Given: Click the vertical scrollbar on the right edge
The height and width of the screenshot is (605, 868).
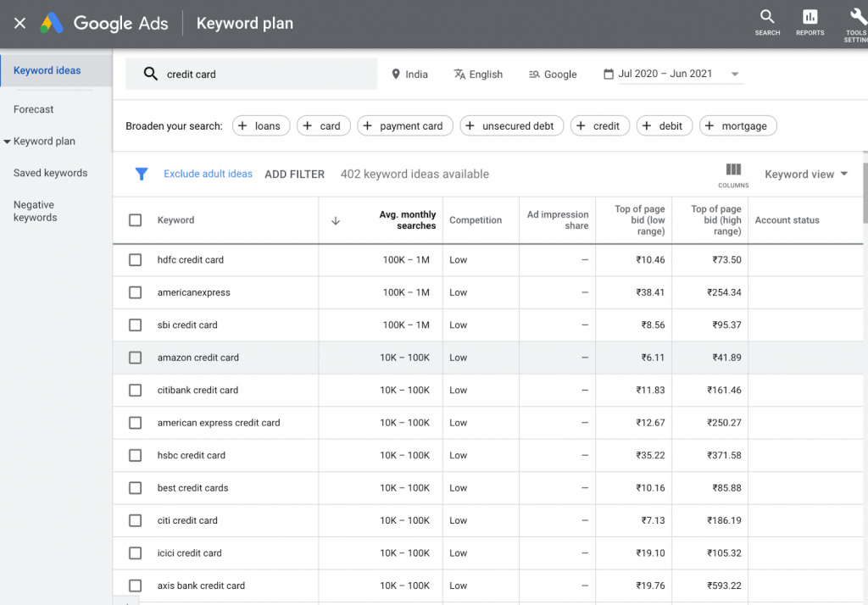Looking at the screenshot, I should click(x=865, y=193).
